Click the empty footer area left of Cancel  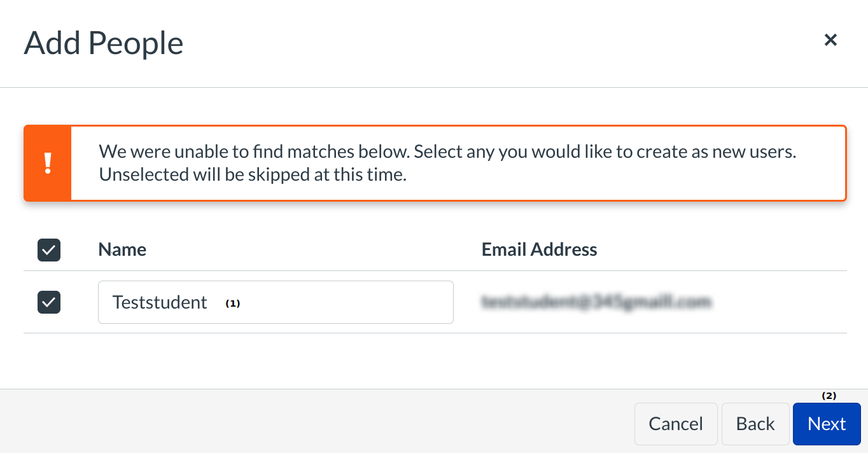[318, 421]
